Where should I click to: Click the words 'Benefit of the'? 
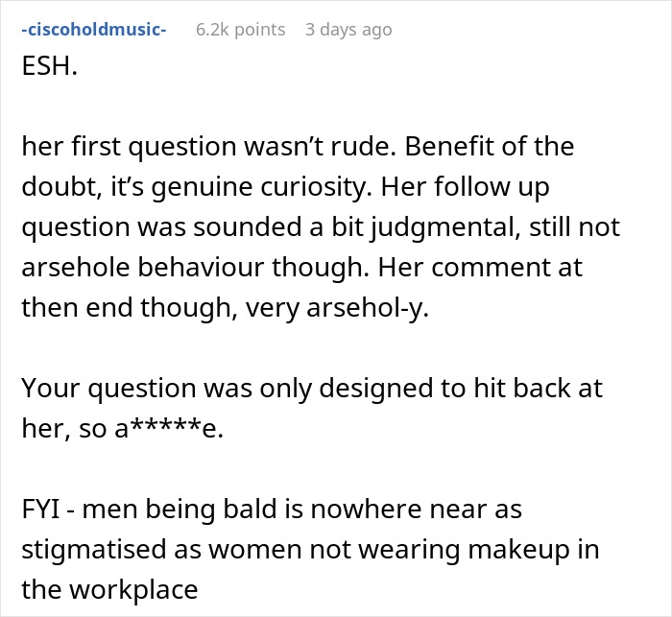click(489, 146)
